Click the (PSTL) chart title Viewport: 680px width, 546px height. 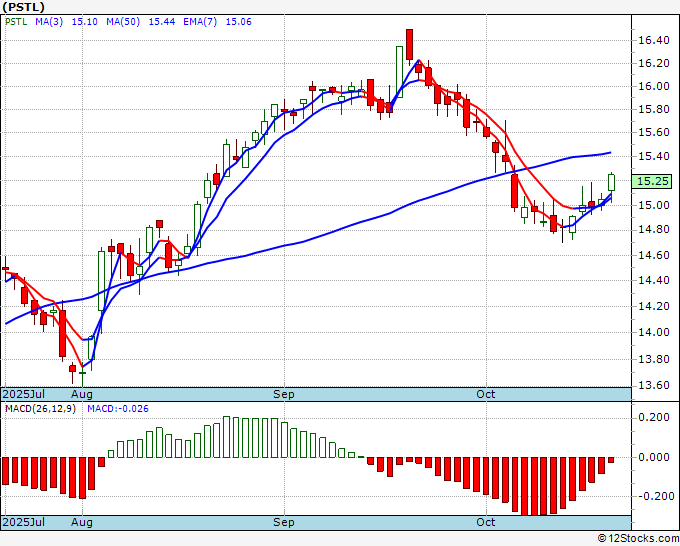[x=23, y=7]
